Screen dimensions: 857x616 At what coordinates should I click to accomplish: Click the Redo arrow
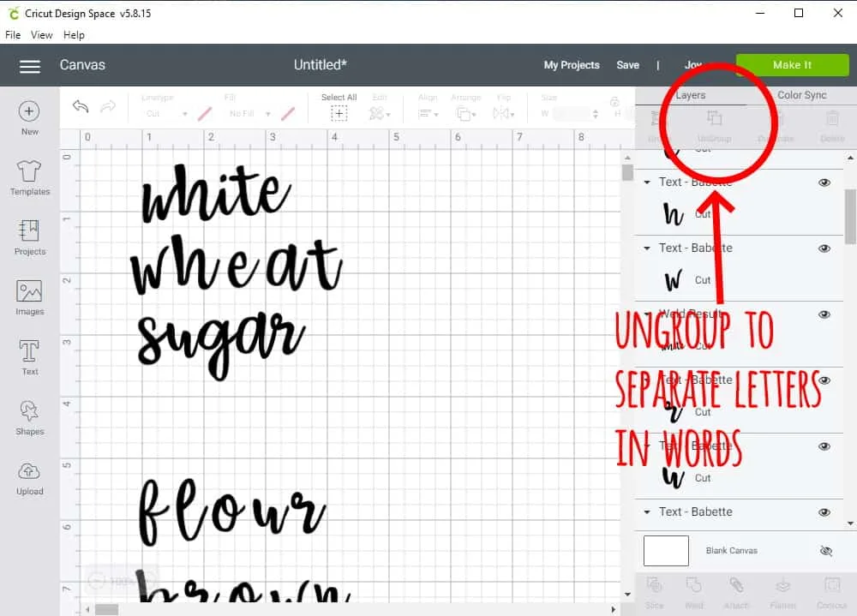[x=108, y=106]
